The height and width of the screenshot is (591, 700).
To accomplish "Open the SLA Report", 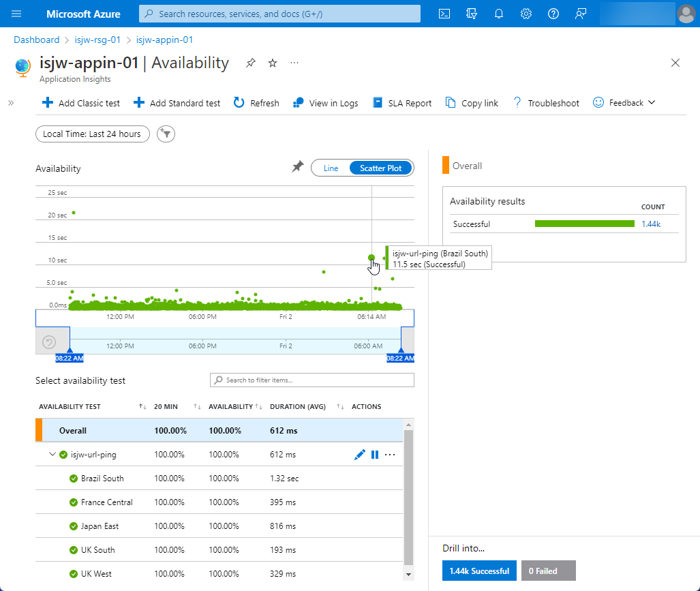I will (402, 103).
